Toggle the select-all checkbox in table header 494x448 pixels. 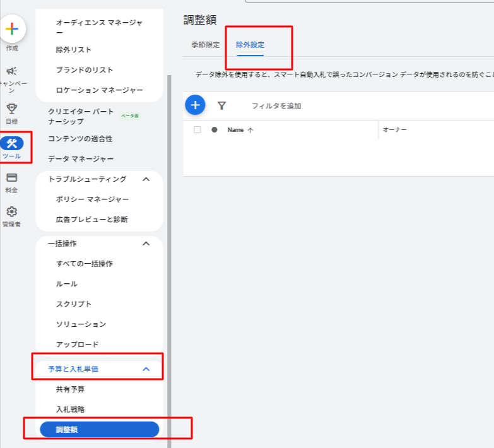pyautogui.click(x=197, y=129)
